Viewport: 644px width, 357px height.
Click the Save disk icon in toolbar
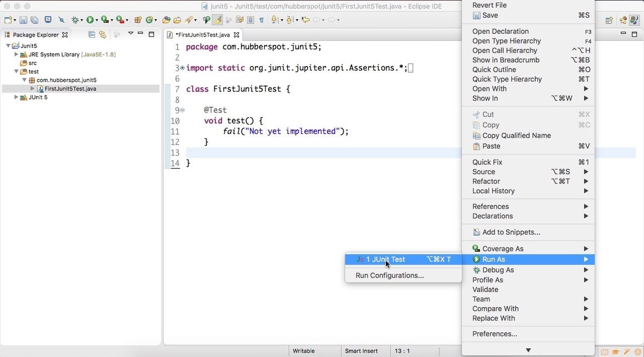click(23, 20)
